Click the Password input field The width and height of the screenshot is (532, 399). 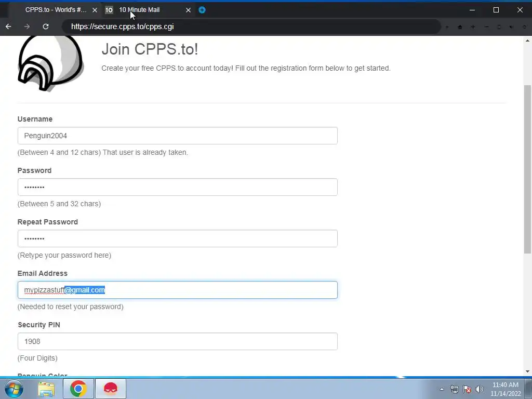click(x=178, y=187)
